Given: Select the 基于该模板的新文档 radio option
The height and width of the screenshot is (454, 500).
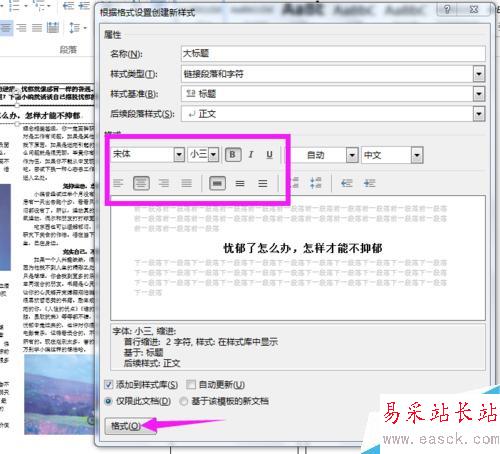Looking at the screenshot, I should pos(184,401).
